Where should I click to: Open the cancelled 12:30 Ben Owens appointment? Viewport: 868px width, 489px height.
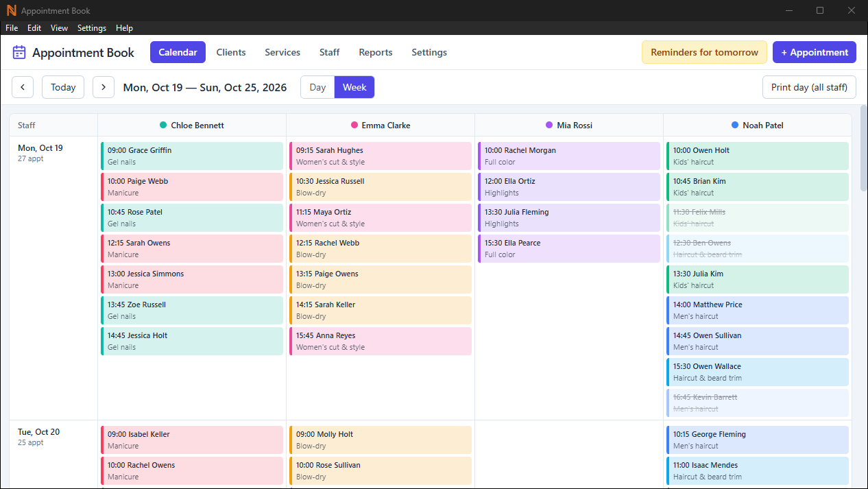(758, 248)
